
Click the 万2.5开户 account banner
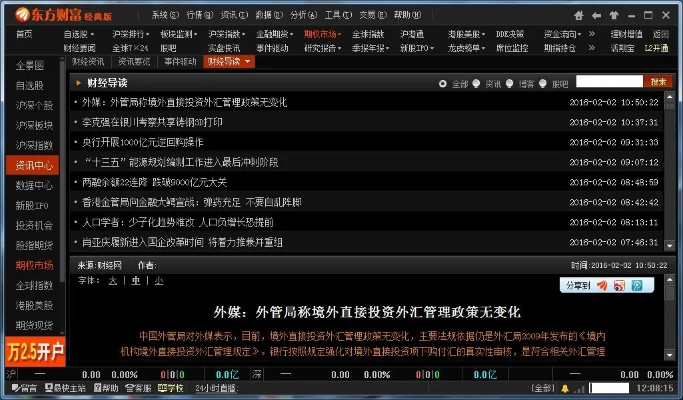point(34,351)
